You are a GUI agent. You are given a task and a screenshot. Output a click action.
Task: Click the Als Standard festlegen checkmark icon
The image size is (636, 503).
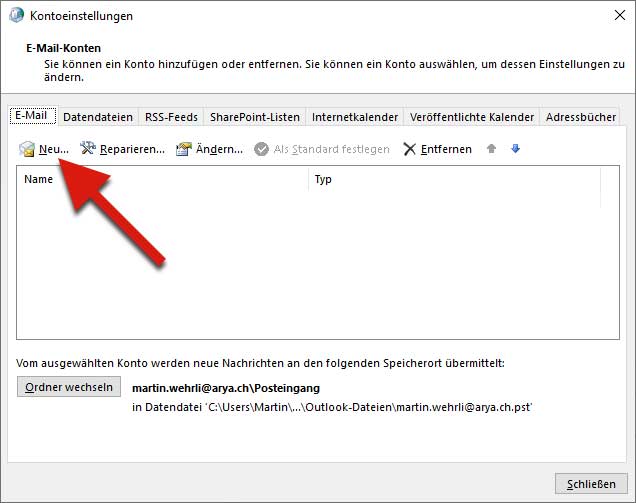coord(262,149)
